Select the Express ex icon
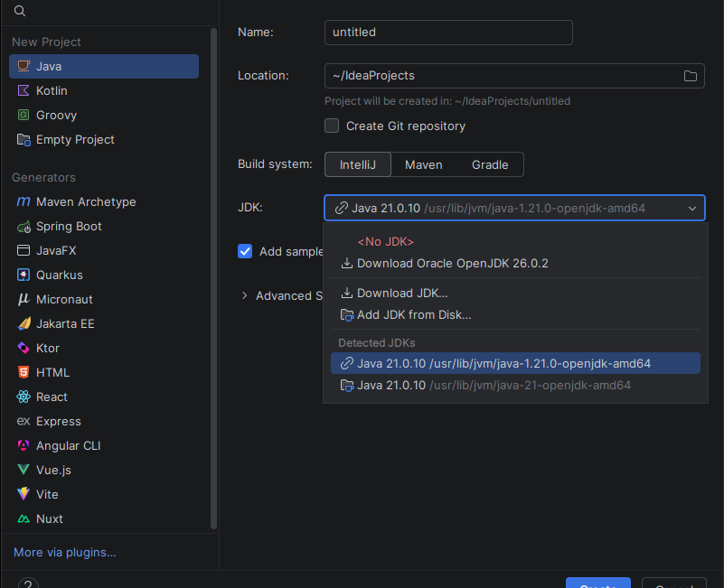Image resolution: width=724 pixels, height=588 pixels. coord(24,422)
